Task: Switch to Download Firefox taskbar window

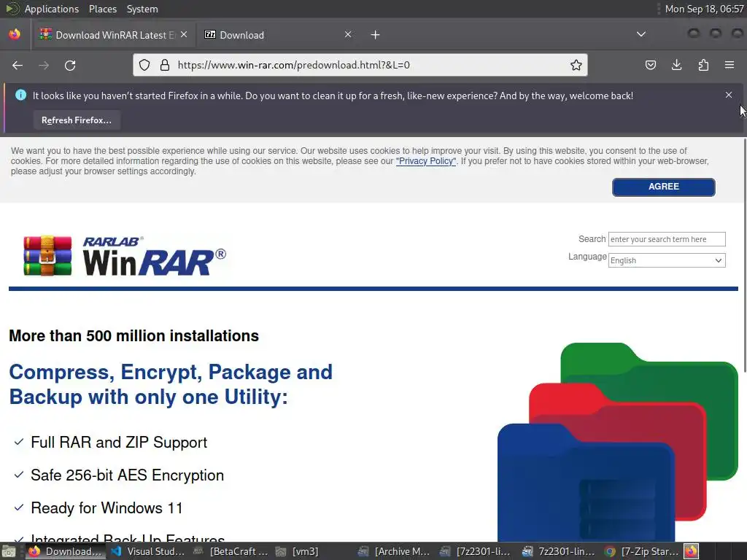Action: pyautogui.click(x=66, y=551)
